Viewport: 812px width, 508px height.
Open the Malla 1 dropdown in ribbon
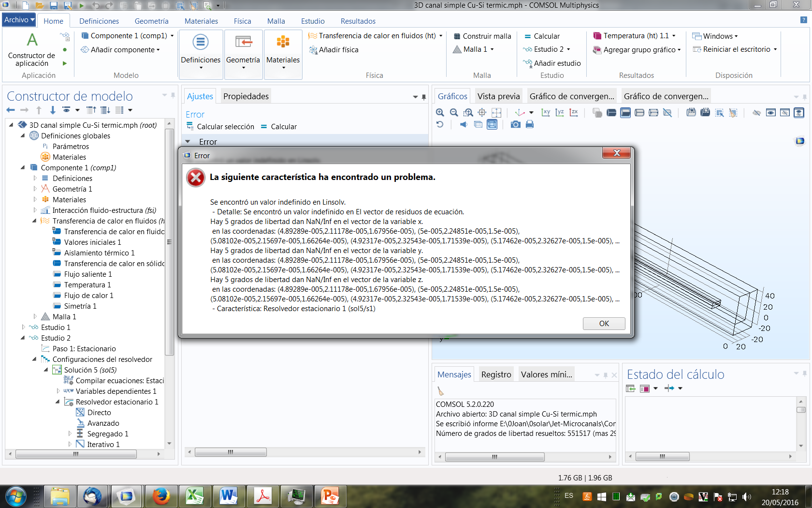pyautogui.click(x=492, y=49)
